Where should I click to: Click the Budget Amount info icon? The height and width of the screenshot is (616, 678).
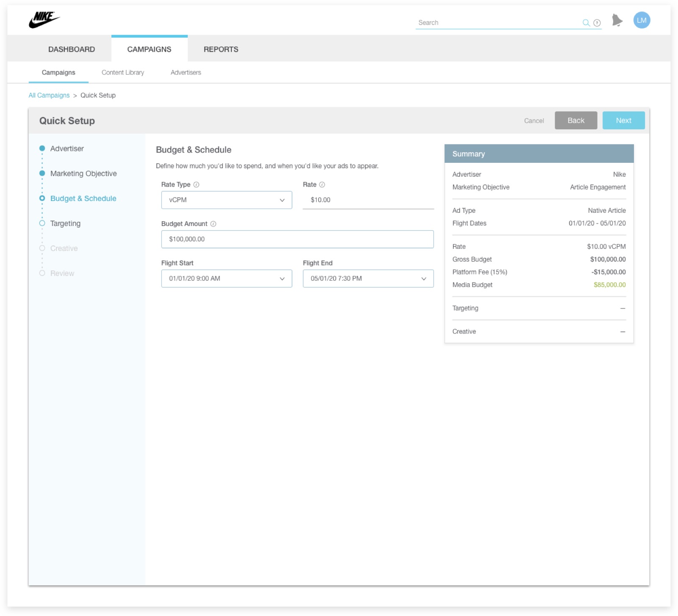pyautogui.click(x=213, y=224)
